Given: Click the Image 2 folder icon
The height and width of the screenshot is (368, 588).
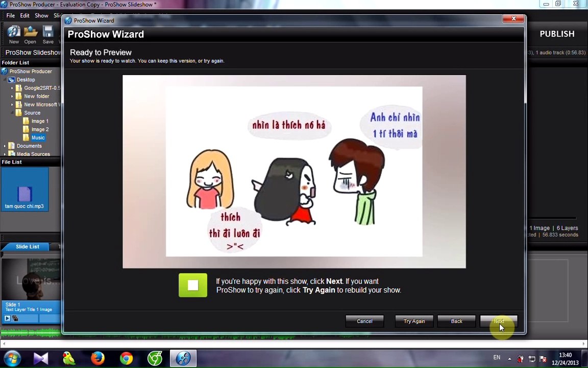Looking at the screenshot, I should pyautogui.click(x=26, y=129).
